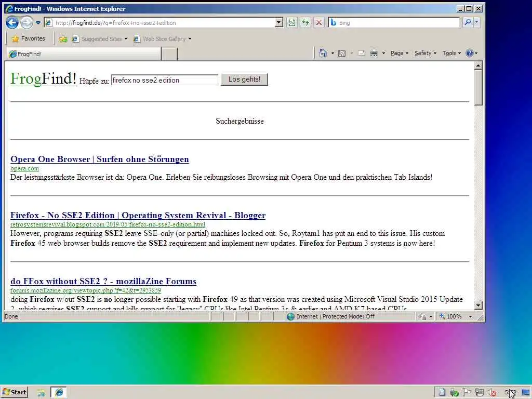Click the vertical scrollbar thumb

[478, 88]
